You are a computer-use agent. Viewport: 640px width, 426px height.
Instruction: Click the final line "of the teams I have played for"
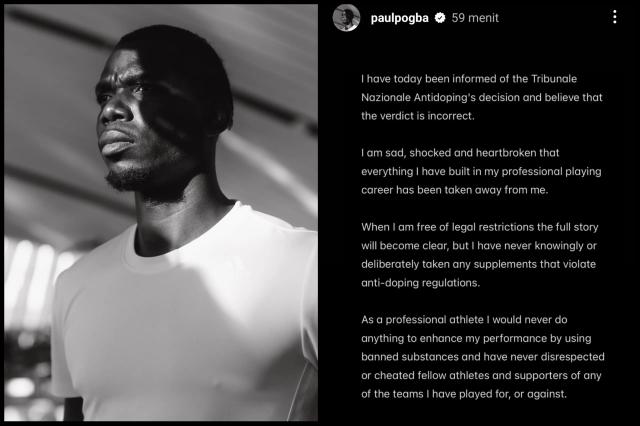[464, 394]
